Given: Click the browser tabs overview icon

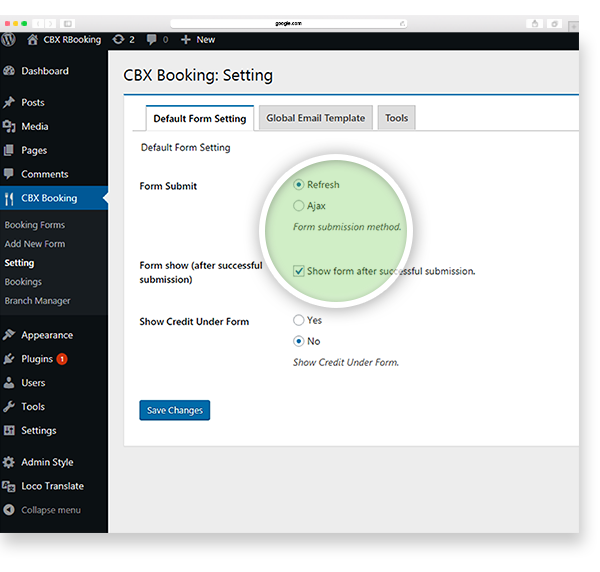Looking at the screenshot, I should click(554, 24).
